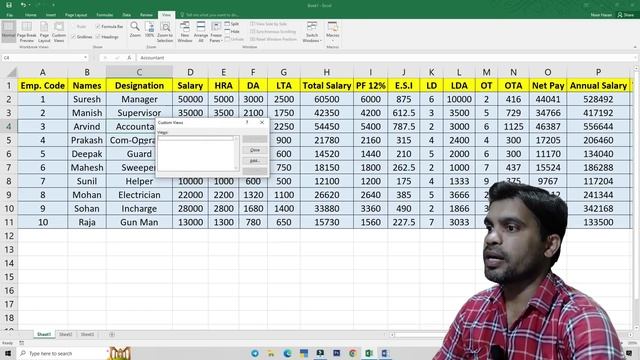Image resolution: width=640 pixels, height=360 pixels.
Task: Open File Explorer from the taskbar
Action: [271, 353]
